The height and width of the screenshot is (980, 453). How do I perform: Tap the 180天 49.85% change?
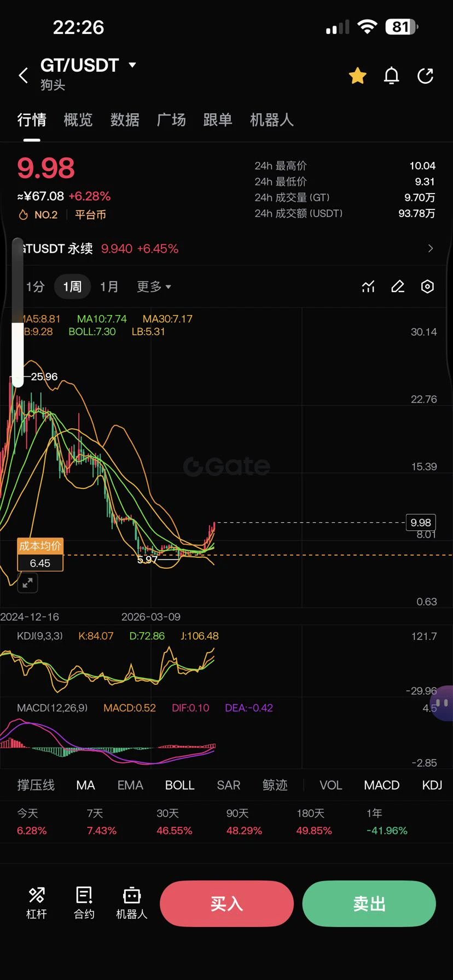point(314,822)
